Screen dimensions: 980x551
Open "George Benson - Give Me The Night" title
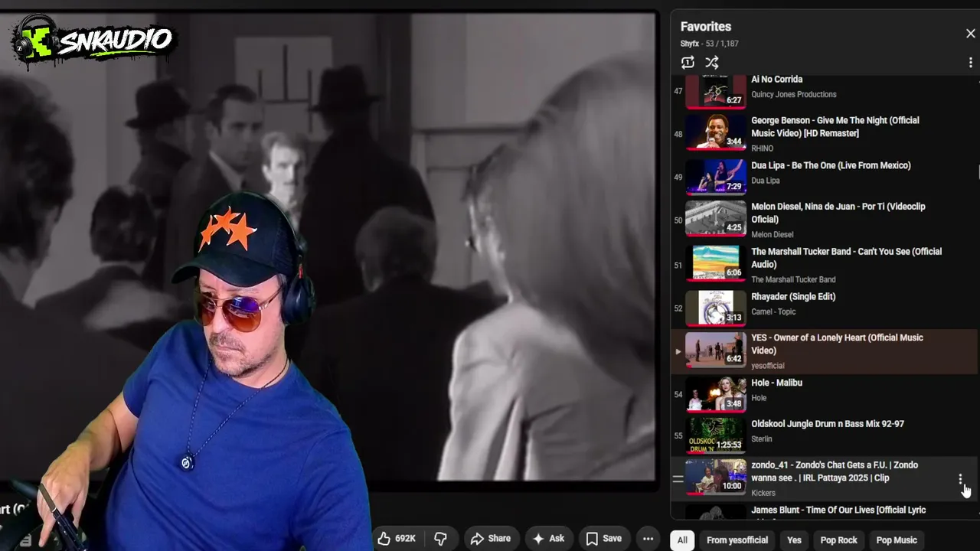pyautogui.click(x=835, y=127)
